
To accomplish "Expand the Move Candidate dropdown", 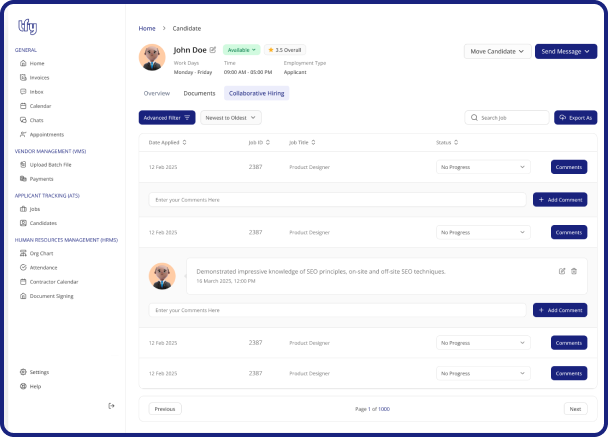I will tap(497, 51).
